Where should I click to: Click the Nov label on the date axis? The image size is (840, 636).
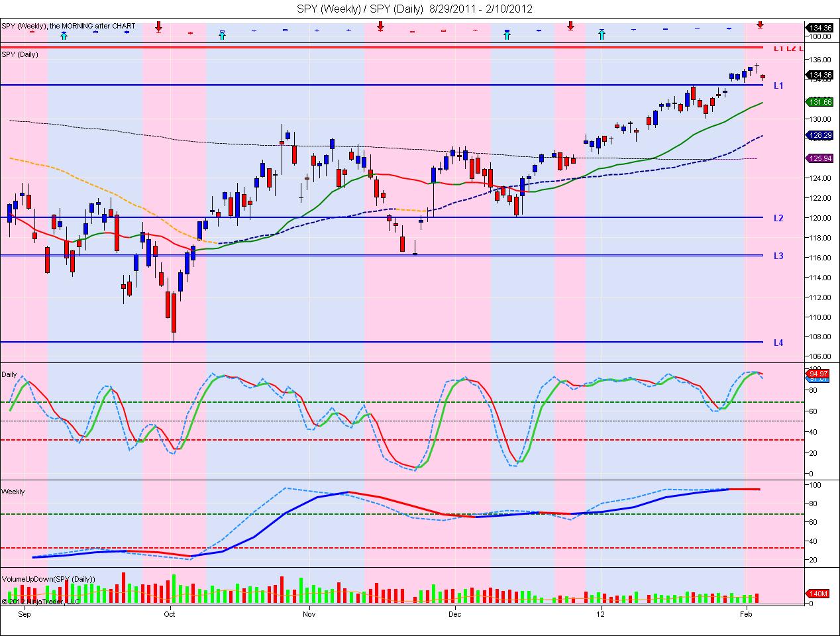coord(309,613)
